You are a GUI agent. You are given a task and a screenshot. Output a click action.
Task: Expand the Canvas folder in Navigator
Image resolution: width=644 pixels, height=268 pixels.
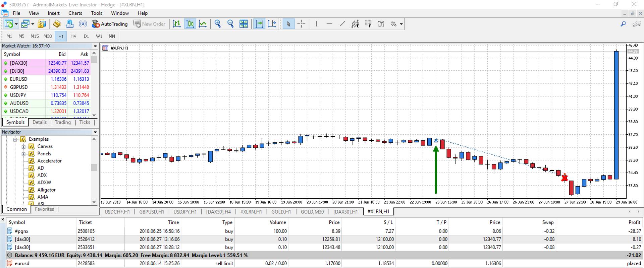23,146
